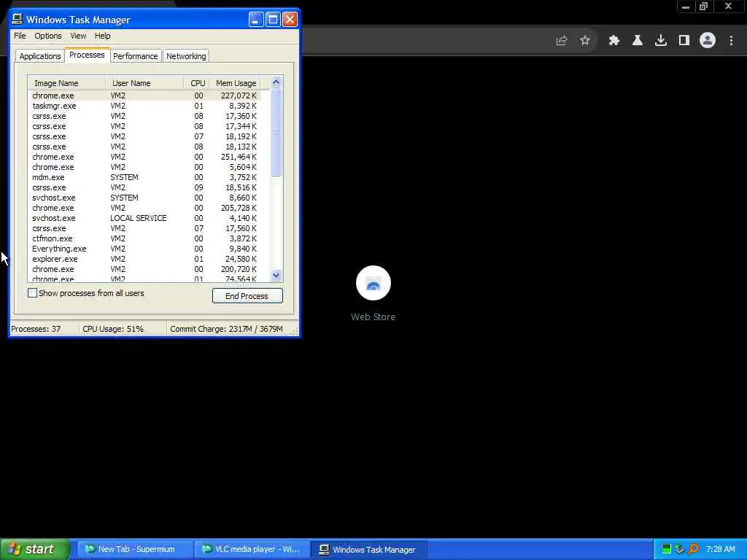Open the Windows start button
747x560 pixels.
tap(34, 549)
